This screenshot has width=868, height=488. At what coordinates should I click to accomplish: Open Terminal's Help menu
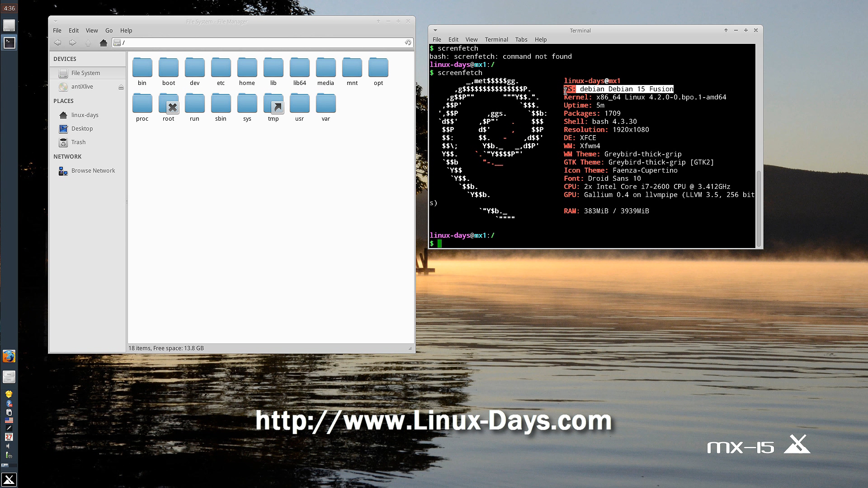tap(541, 39)
